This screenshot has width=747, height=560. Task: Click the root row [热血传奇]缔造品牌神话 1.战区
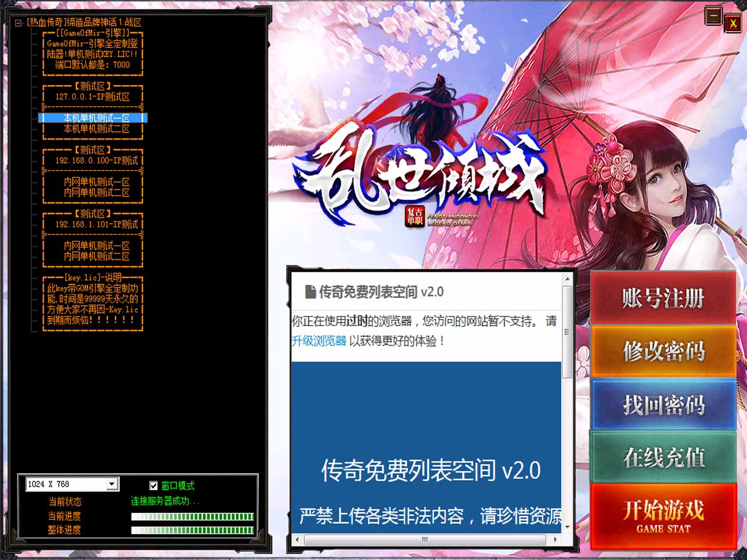[84, 23]
